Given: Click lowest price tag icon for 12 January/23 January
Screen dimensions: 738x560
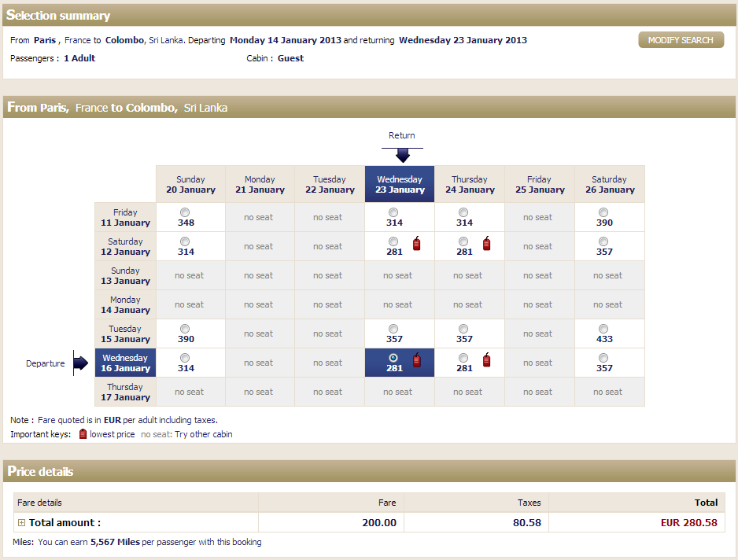Looking at the screenshot, I should [417, 244].
